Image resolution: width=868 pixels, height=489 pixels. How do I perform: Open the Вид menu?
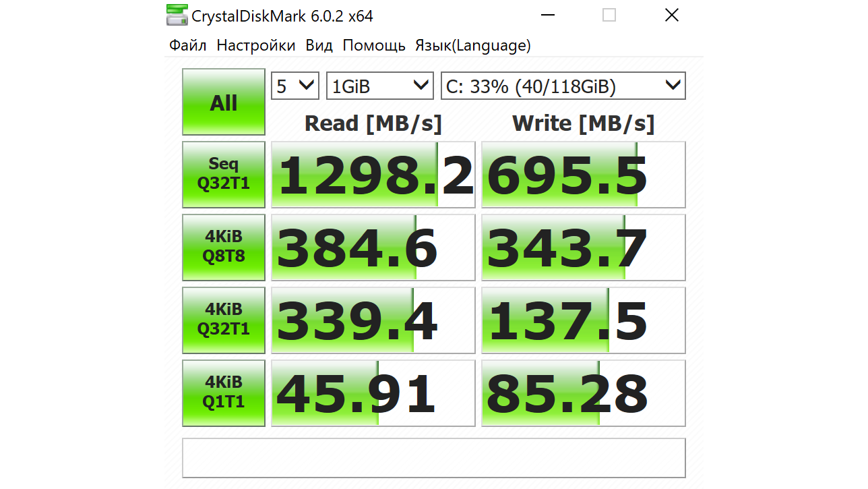pos(319,45)
